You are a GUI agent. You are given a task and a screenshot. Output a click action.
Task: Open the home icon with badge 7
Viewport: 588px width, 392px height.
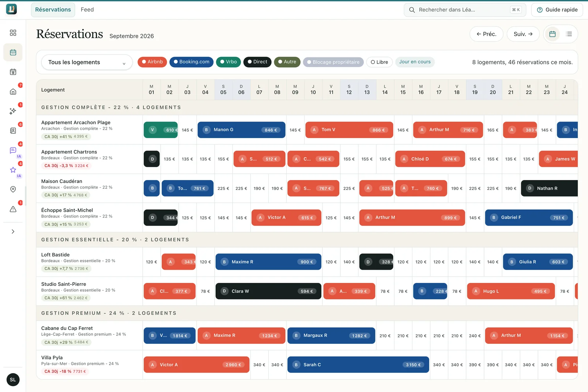13,91
